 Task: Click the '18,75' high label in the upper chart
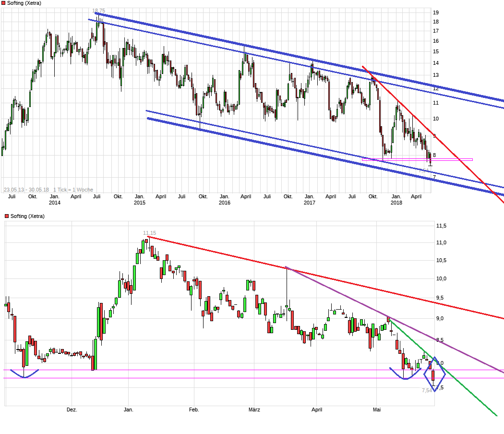tap(99, 11)
